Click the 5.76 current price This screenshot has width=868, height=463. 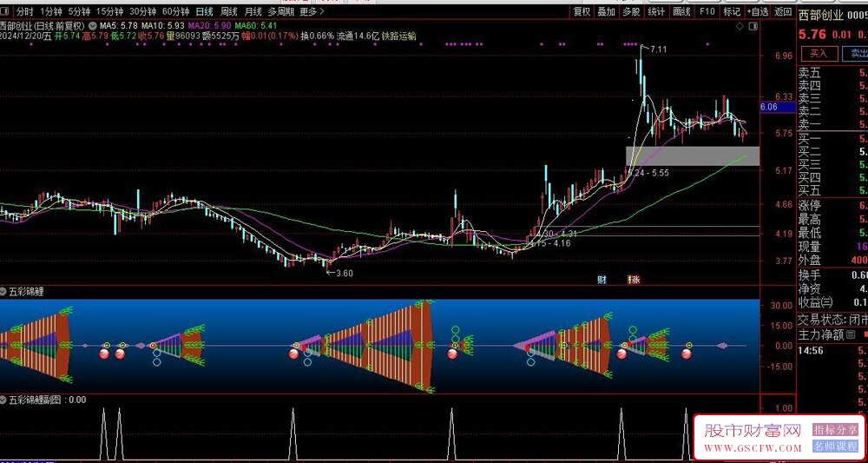(x=812, y=35)
